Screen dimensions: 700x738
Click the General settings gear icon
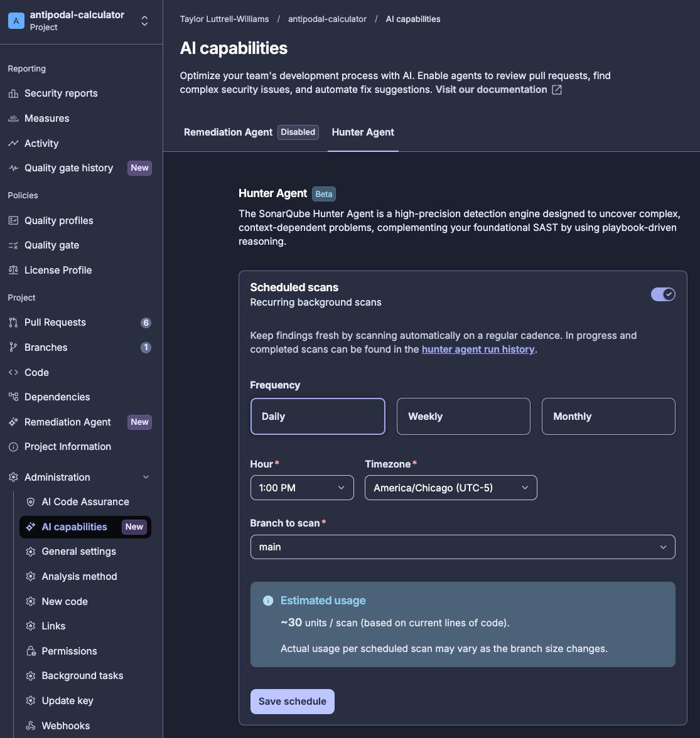coord(31,552)
